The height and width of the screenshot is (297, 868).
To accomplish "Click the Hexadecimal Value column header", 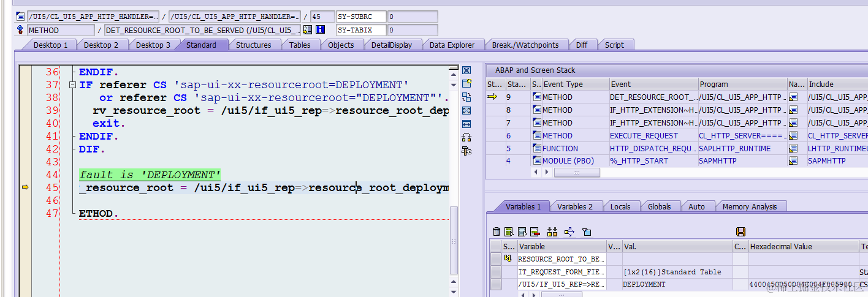I will [x=804, y=246].
